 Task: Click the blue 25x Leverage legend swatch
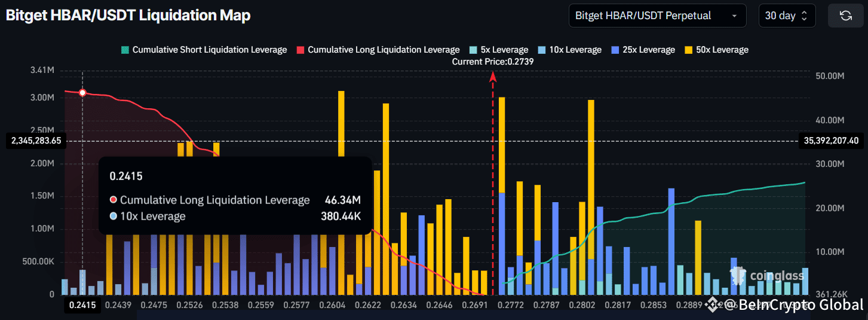coord(615,50)
